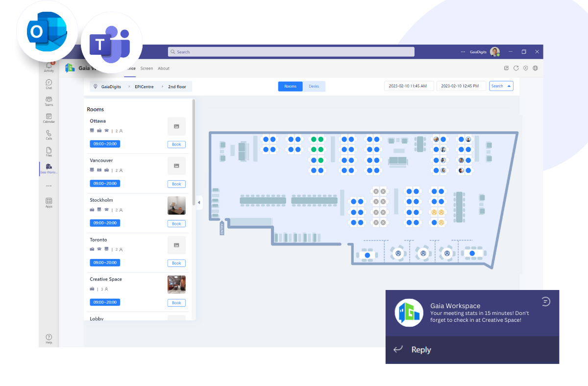Click EPICentre in the breadcrumb

point(144,87)
